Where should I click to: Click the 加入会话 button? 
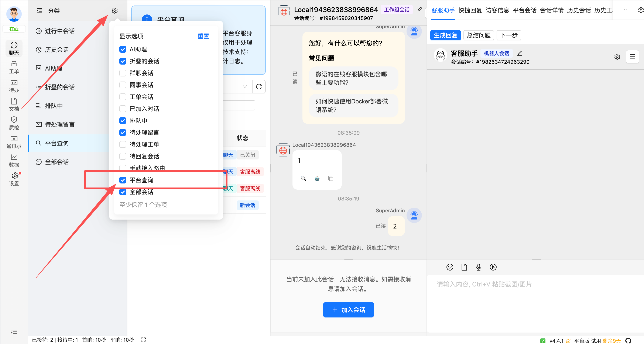[x=348, y=310]
